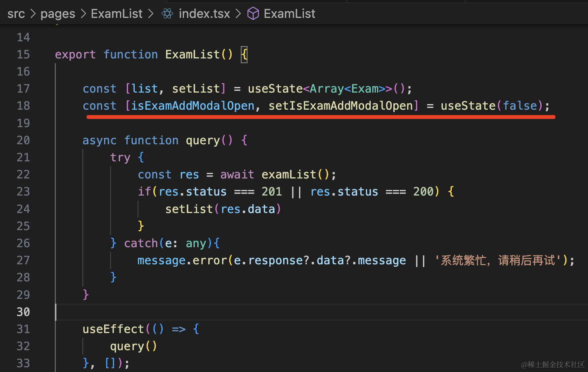Select line number 18 in the gutter

click(x=23, y=106)
